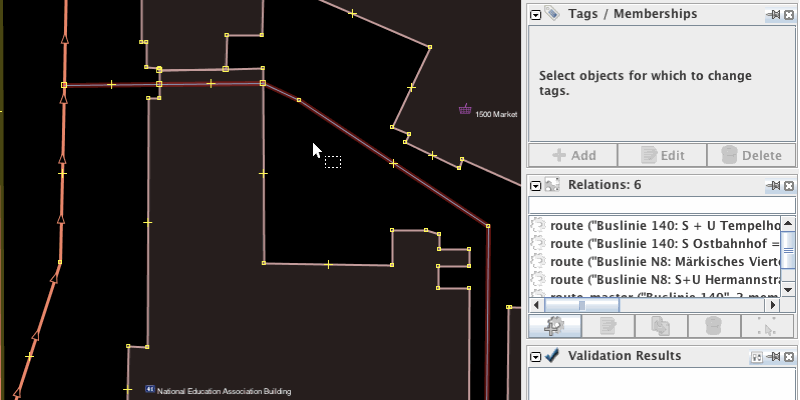The height and width of the screenshot is (400, 800).
Task: Select route Buslinie 140: S Ostbahnhof
Action: tap(655, 243)
